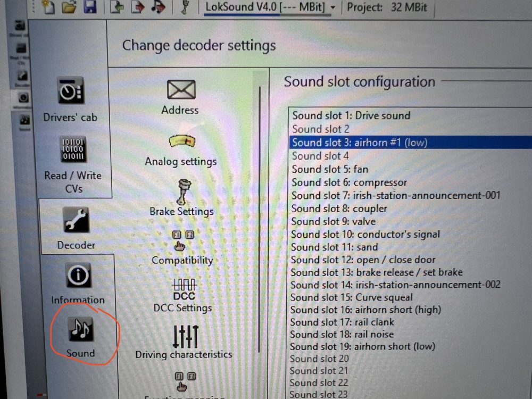Select Sound slot 1: Drive sound
Image resolution: width=532 pixels, height=399 pixels.
[351, 115]
